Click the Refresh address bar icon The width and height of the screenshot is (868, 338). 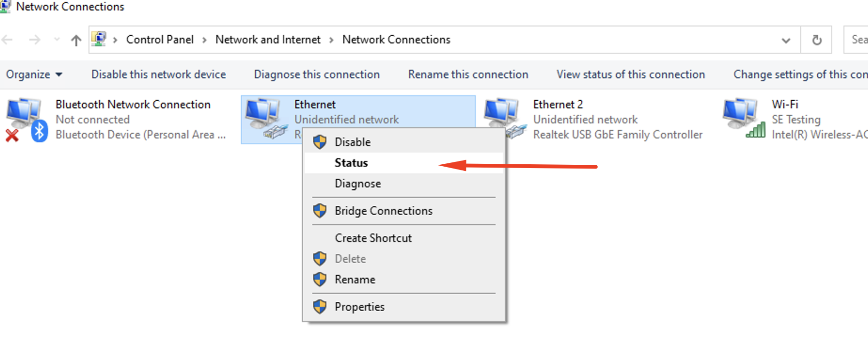[x=817, y=40]
